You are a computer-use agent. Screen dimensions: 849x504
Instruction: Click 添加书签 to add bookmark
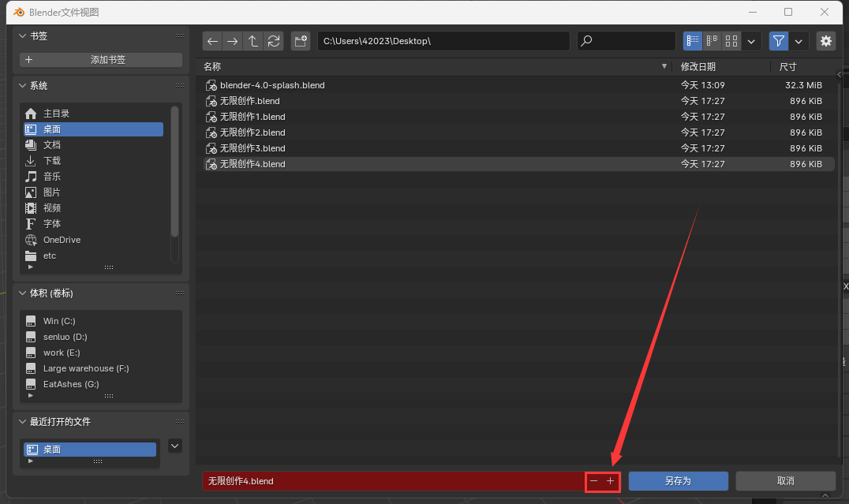(x=101, y=59)
